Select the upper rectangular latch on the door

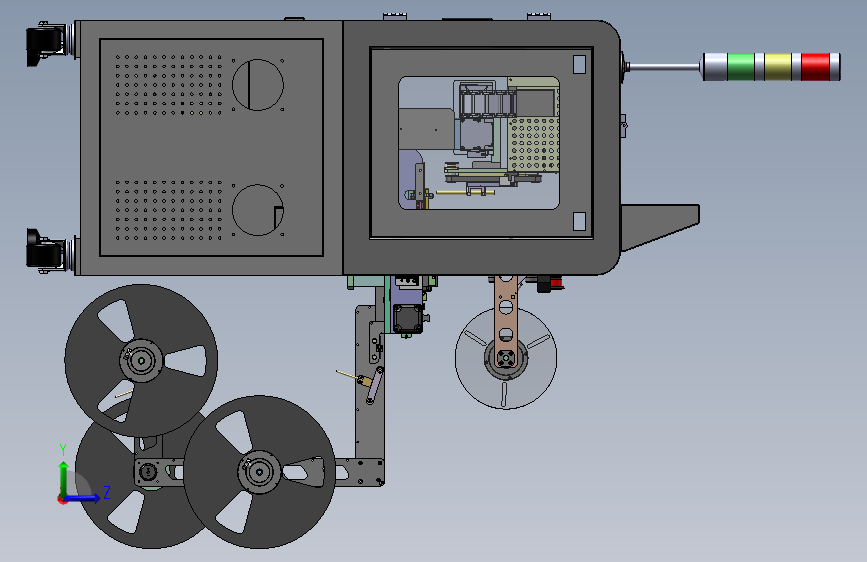coord(579,64)
